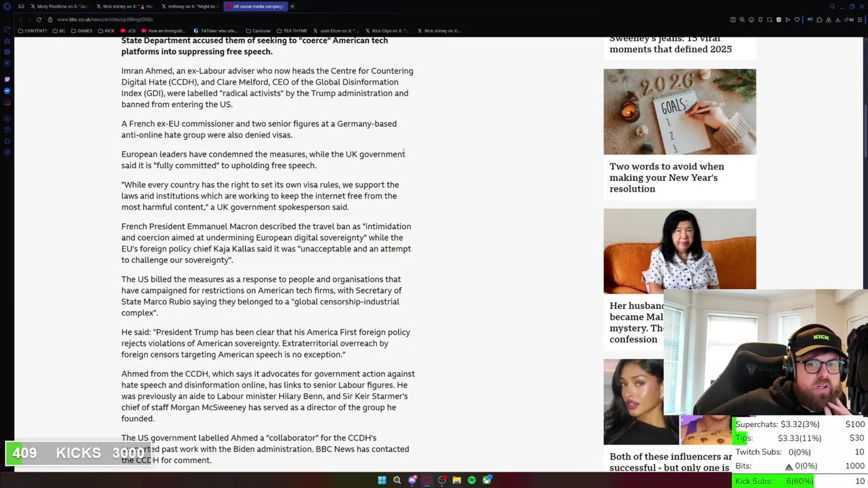
Task: Select the UK social media campaign tab
Action: point(255,6)
